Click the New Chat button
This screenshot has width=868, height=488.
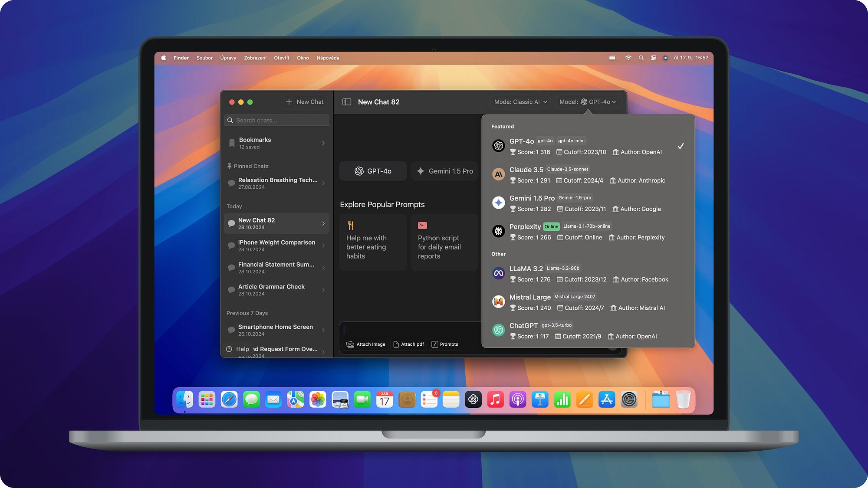coord(305,102)
